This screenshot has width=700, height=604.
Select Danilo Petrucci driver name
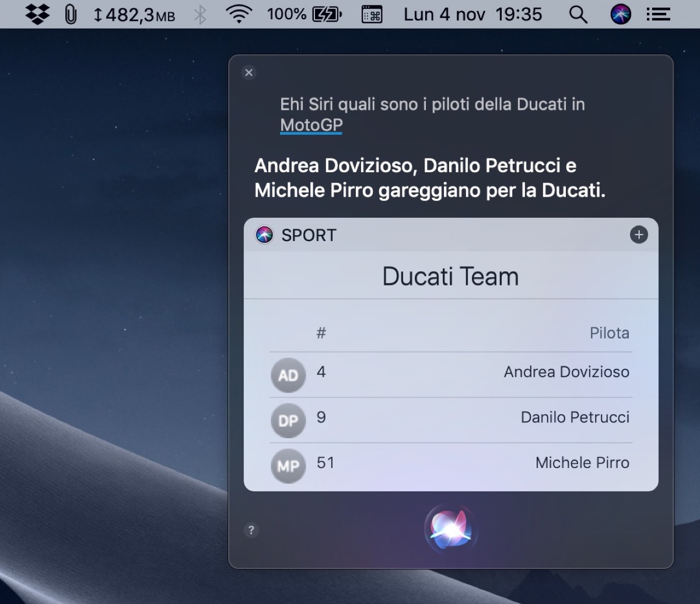point(575,417)
